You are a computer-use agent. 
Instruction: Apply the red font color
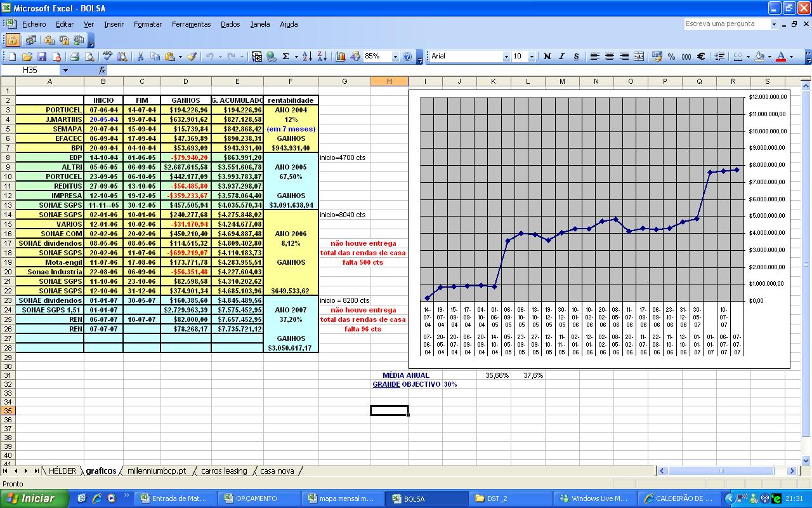tap(782, 57)
